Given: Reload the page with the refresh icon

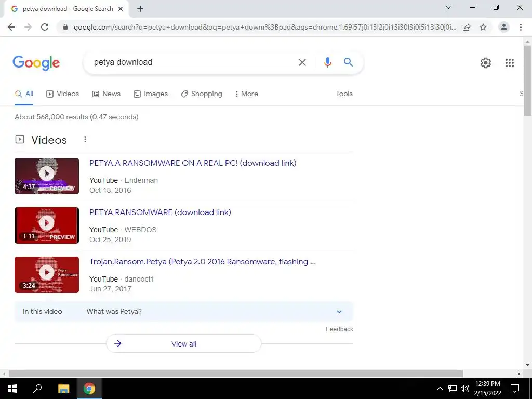Looking at the screenshot, I should pos(45,27).
